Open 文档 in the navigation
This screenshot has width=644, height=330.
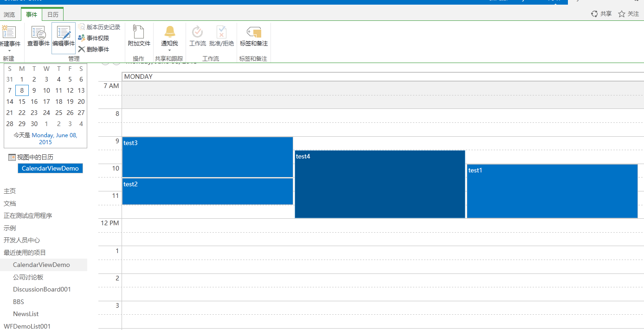point(10,203)
